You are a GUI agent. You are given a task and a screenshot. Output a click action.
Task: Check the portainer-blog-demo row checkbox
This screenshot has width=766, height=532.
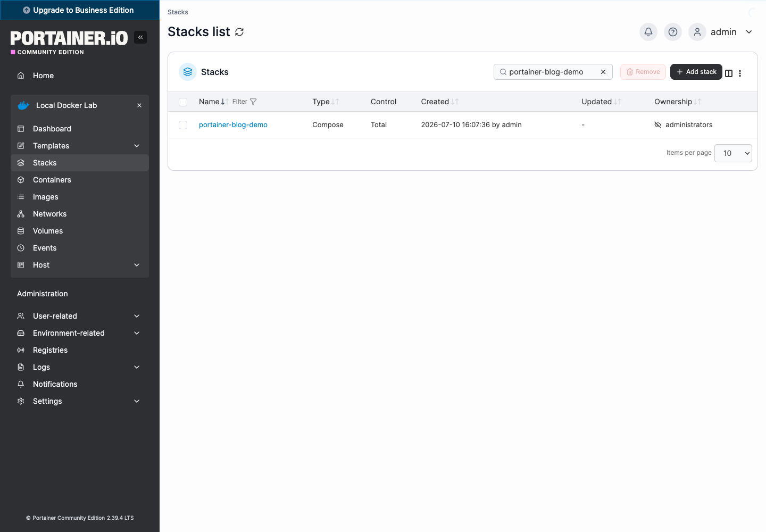183,125
